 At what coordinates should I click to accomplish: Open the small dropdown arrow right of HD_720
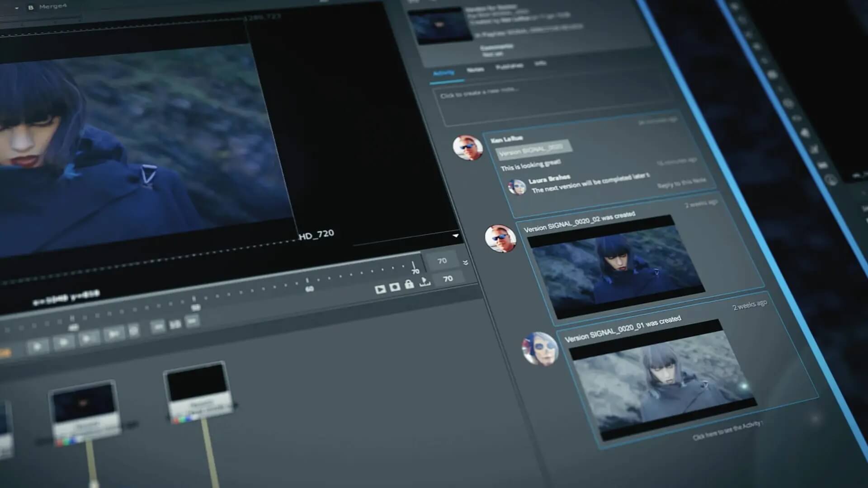pos(456,235)
